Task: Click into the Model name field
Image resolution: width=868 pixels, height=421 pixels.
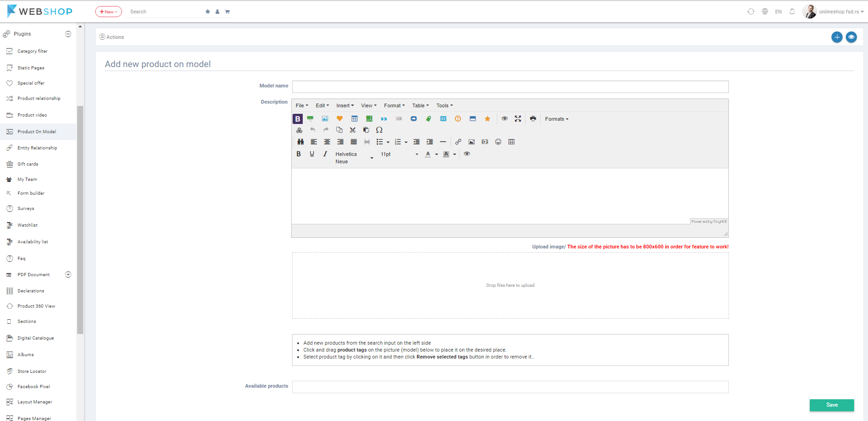Action: tap(510, 87)
